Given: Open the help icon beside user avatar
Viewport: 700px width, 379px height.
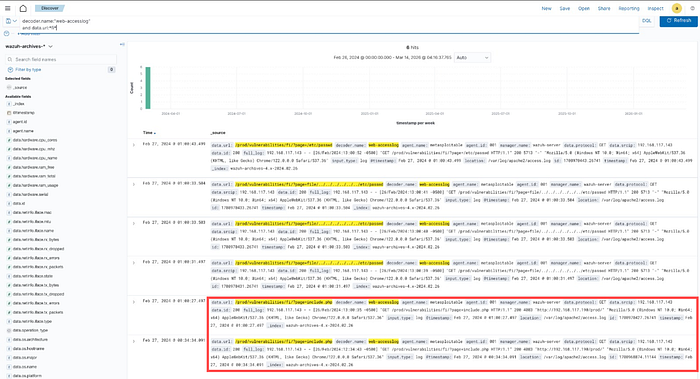Looking at the screenshot, I should pyautogui.click(x=692, y=8).
